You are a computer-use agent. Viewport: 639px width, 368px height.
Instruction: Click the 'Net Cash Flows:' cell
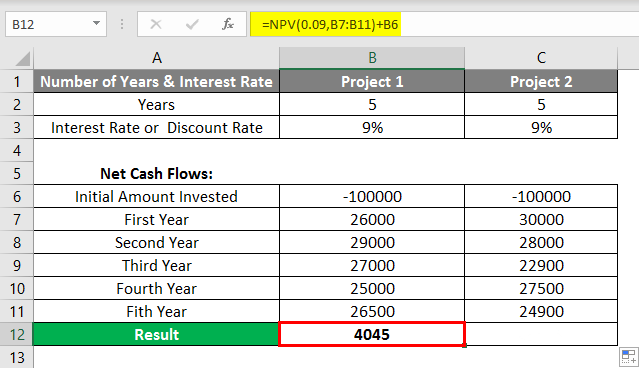point(156,174)
